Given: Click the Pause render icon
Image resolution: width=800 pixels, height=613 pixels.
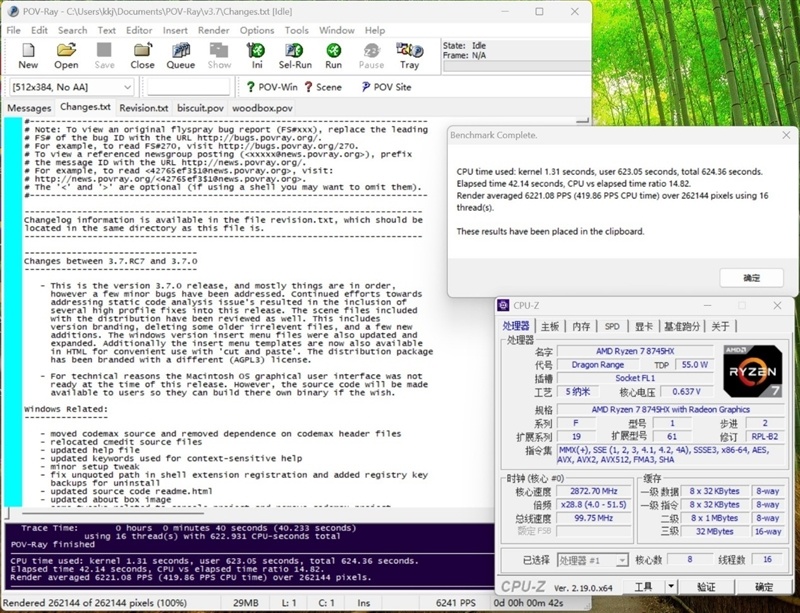Looking at the screenshot, I should coord(371,50).
